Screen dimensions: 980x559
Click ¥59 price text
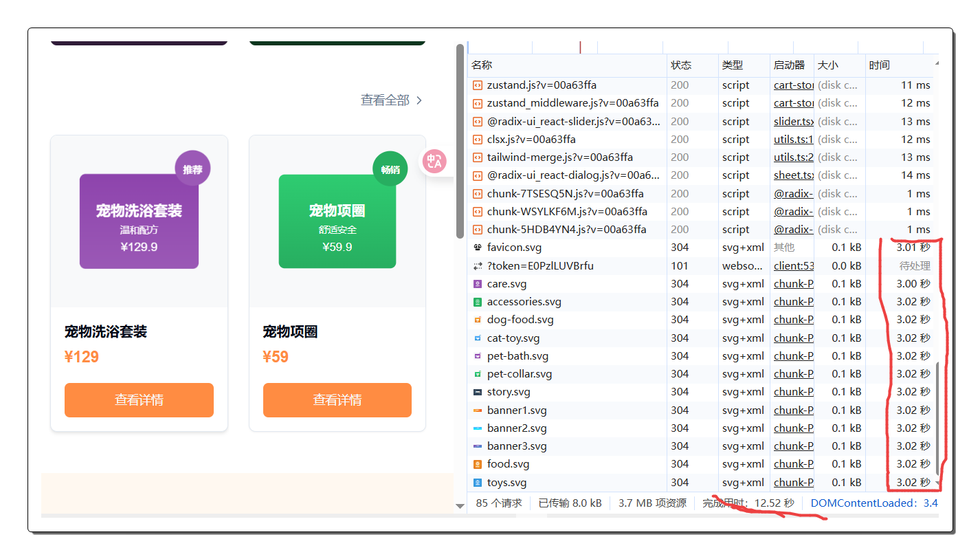click(x=276, y=357)
